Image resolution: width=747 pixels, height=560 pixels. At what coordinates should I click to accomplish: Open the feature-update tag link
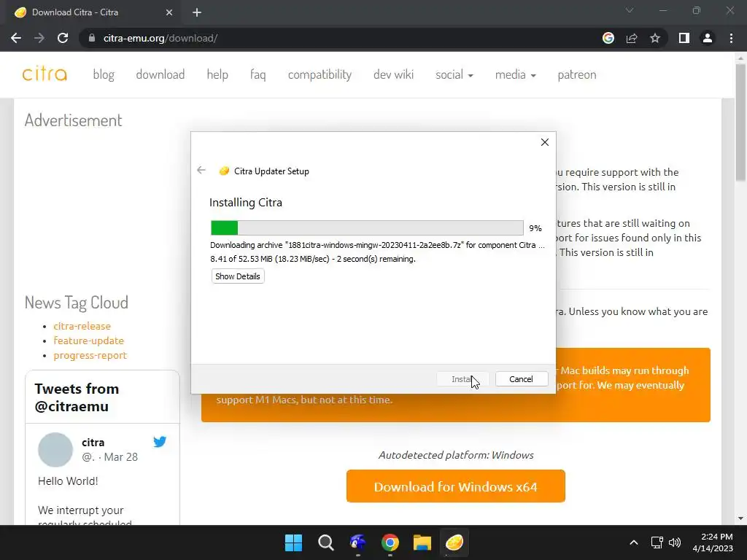click(x=88, y=341)
